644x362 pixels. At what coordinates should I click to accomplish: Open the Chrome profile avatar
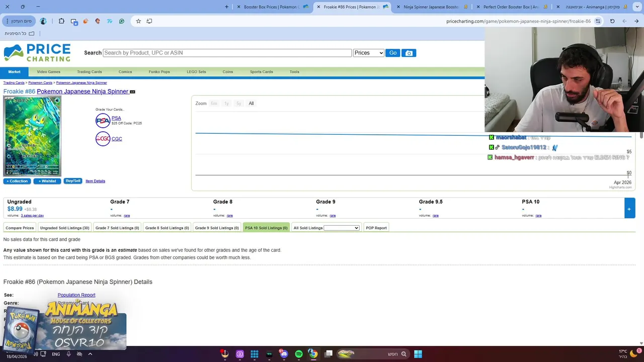(43, 21)
